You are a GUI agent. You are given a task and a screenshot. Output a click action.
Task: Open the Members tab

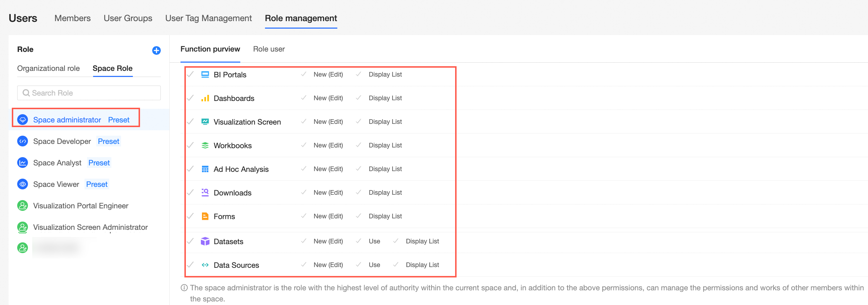click(72, 18)
